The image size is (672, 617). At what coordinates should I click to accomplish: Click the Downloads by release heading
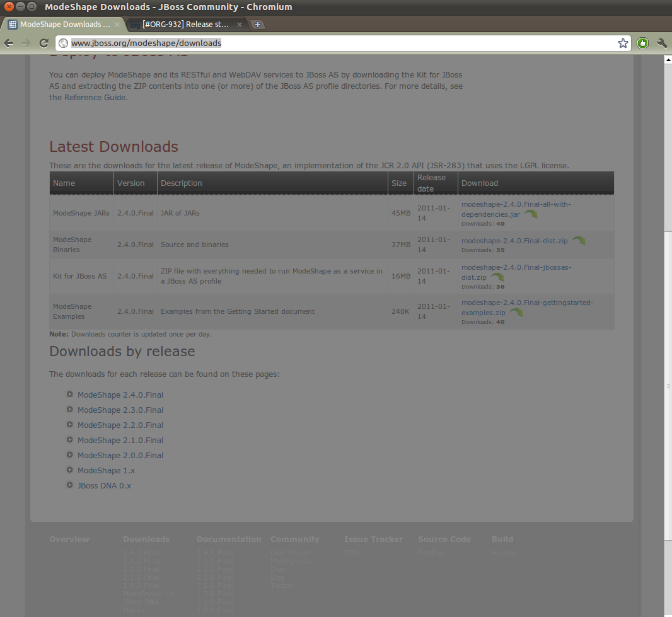click(122, 351)
